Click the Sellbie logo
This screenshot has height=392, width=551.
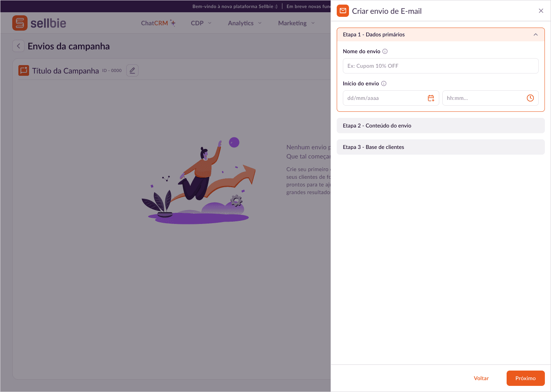[x=39, y=23]
